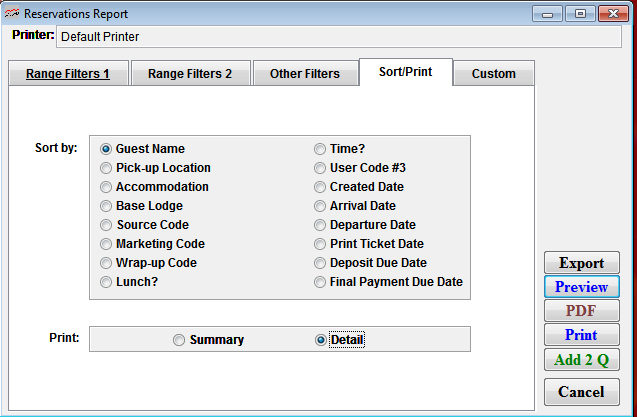Open the Custom tab
Viewport: 637px width, 417px height.
pyautogui.click(x=494, y=74)
